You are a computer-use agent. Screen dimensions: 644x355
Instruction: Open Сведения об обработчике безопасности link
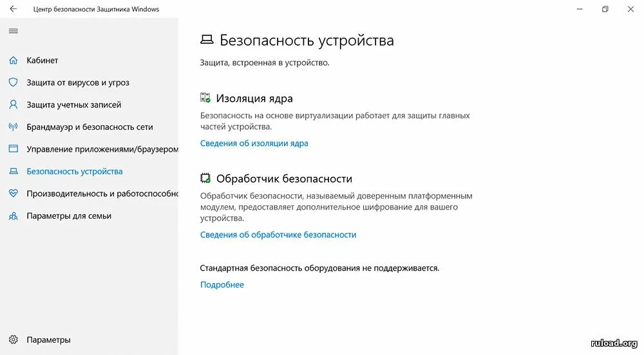278,235
